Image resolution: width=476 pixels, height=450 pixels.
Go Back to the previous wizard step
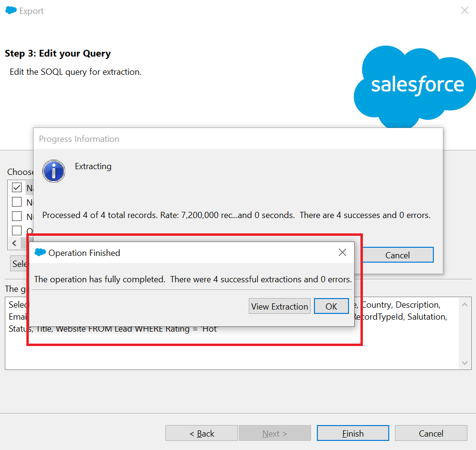[202, 433]
